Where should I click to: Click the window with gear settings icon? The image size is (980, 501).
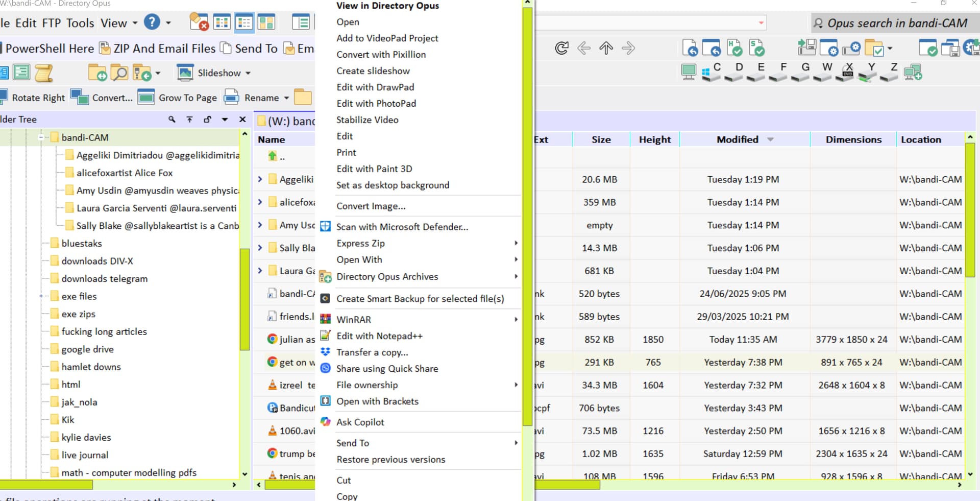point(829,48)
